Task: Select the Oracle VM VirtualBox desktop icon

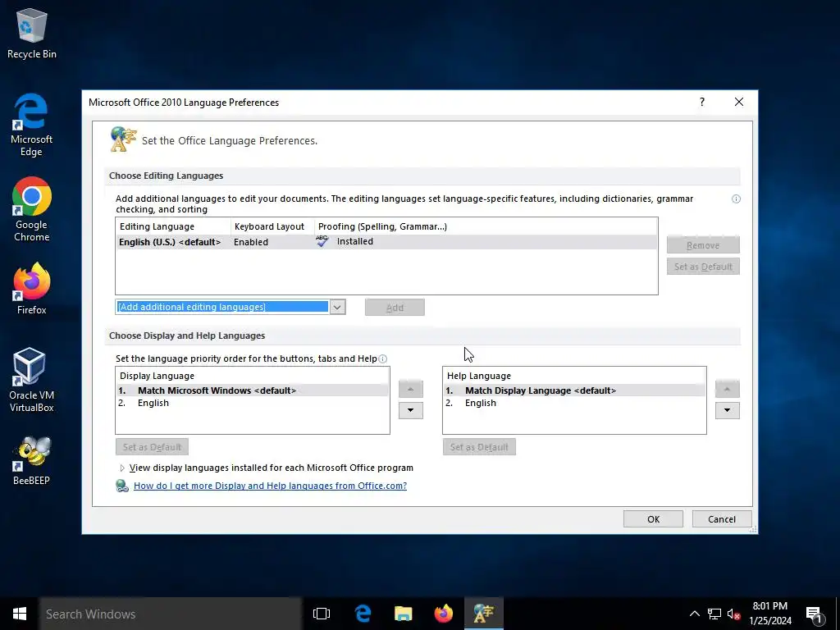Action: [32, 380]
